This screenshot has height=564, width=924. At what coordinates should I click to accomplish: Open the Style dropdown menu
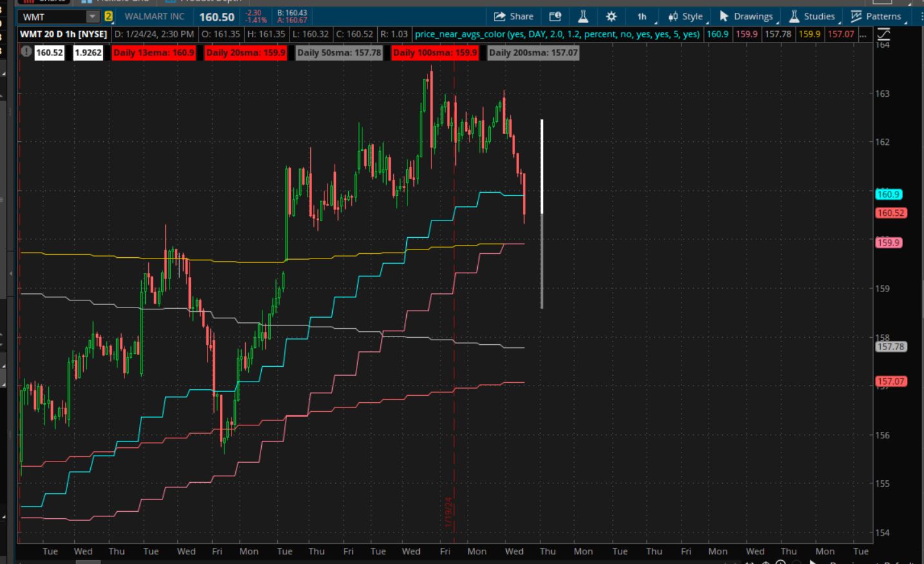686,16
